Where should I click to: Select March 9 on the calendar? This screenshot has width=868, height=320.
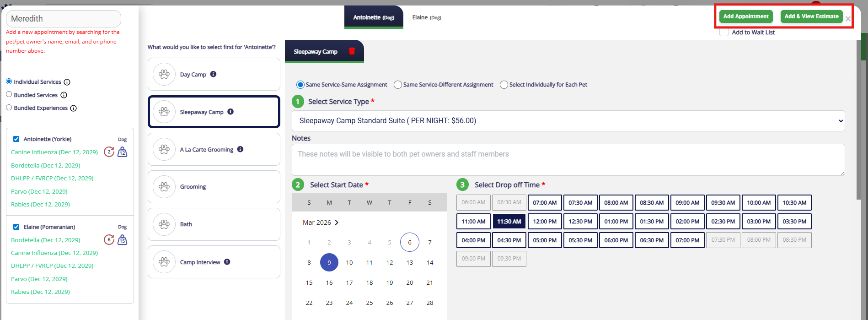click(329, 262)
